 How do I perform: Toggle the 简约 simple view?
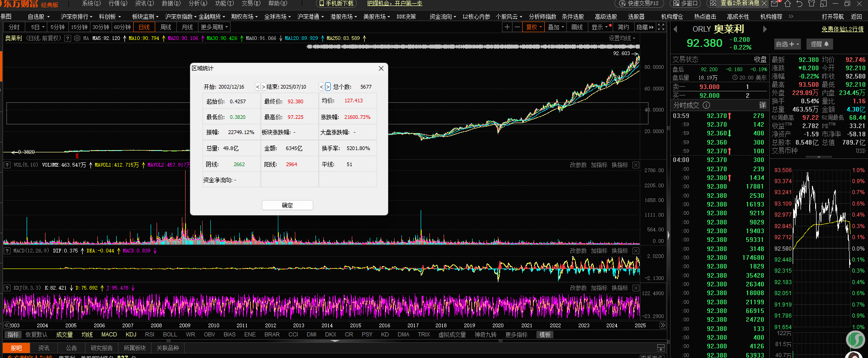(624, 27)
